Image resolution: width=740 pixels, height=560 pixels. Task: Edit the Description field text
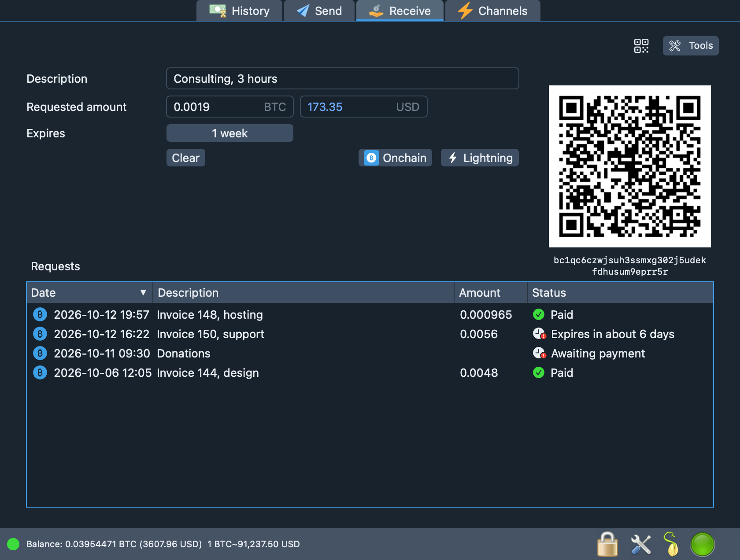(343, 78)
